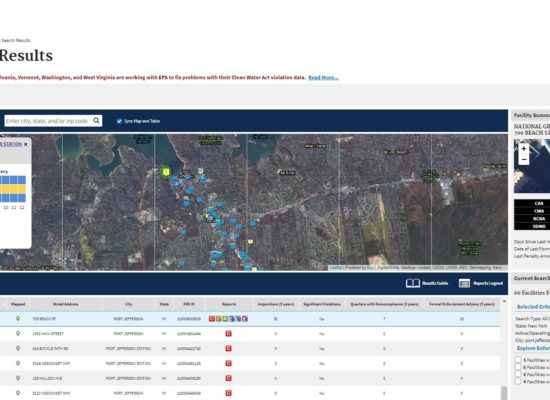
Task: Click mapped pin for 1602 MAIN STREET row
Action: point(18,333)
